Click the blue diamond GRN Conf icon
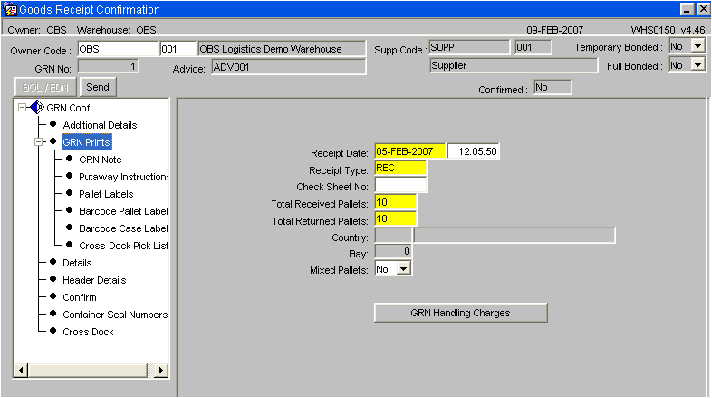 pos(37,108)
